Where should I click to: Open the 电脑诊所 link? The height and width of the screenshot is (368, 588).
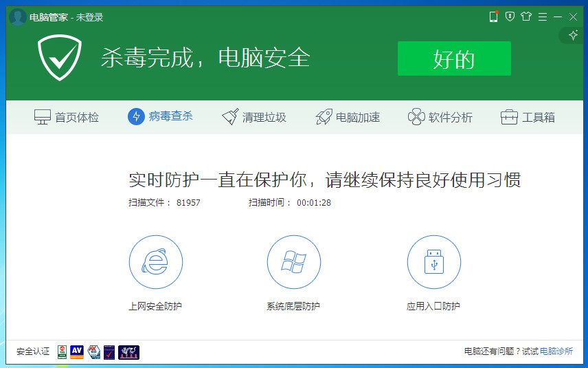(x=556, y=351)
